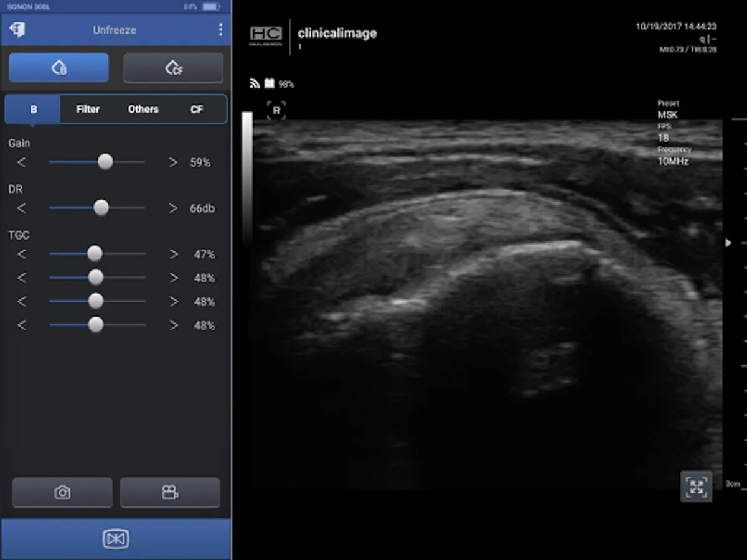Open the three-dot overflow menu
This screenshot has width=747, height=560.
point(220,30)
